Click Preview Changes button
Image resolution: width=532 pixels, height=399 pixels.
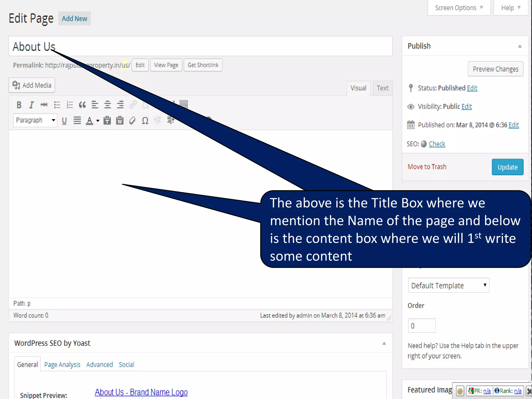click(x=495, y=69)
